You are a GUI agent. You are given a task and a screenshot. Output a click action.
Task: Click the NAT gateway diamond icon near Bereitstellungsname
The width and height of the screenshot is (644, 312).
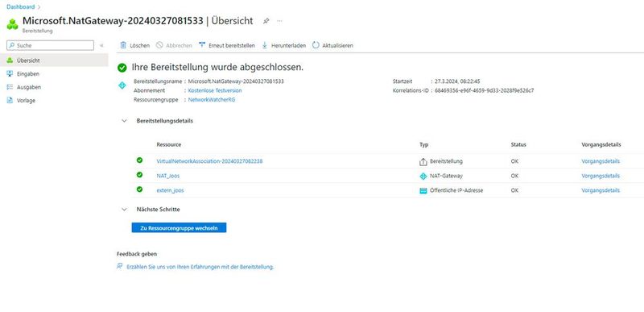tap(122, 85)
